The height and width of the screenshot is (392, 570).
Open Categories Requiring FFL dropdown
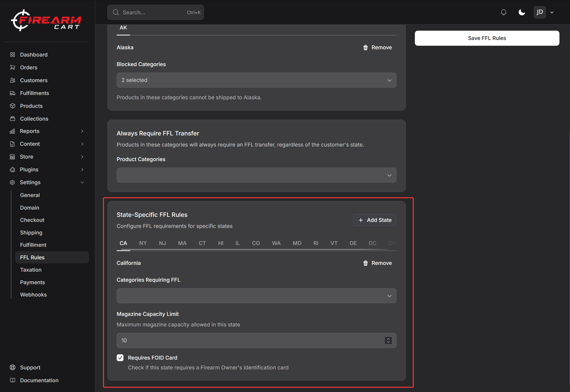256,296
